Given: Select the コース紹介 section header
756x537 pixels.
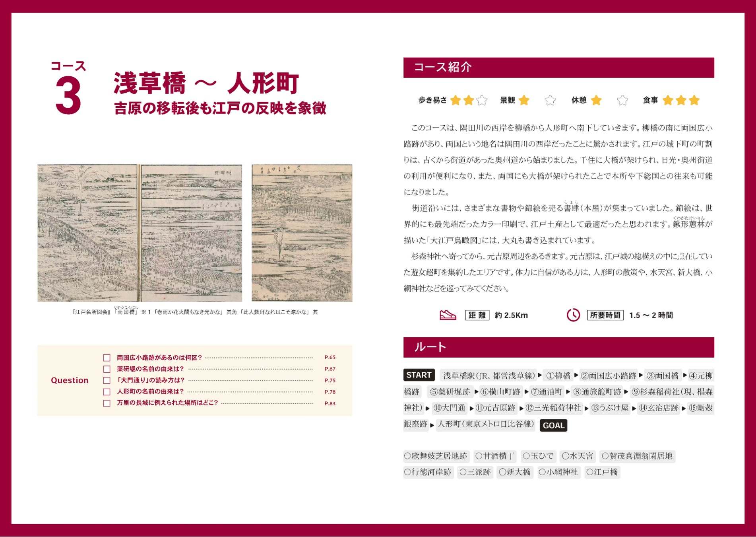Looking at the screenshot, I should click(x=558, y=68).
